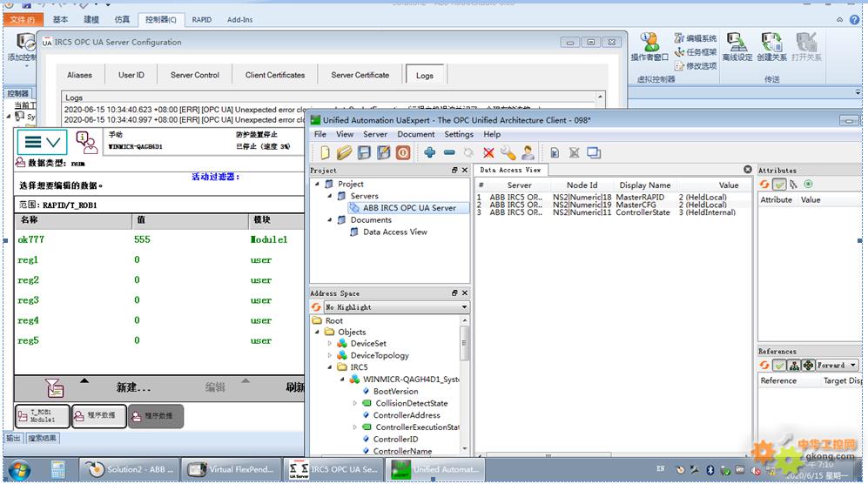
Task: Switch to the User ID tab
Action: [x=131, y=75]
